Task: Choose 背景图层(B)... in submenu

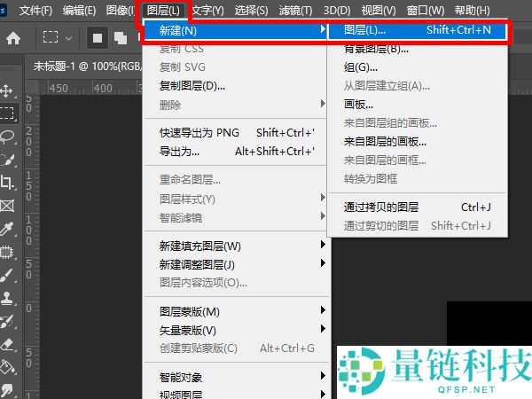Action: (418, 50)
